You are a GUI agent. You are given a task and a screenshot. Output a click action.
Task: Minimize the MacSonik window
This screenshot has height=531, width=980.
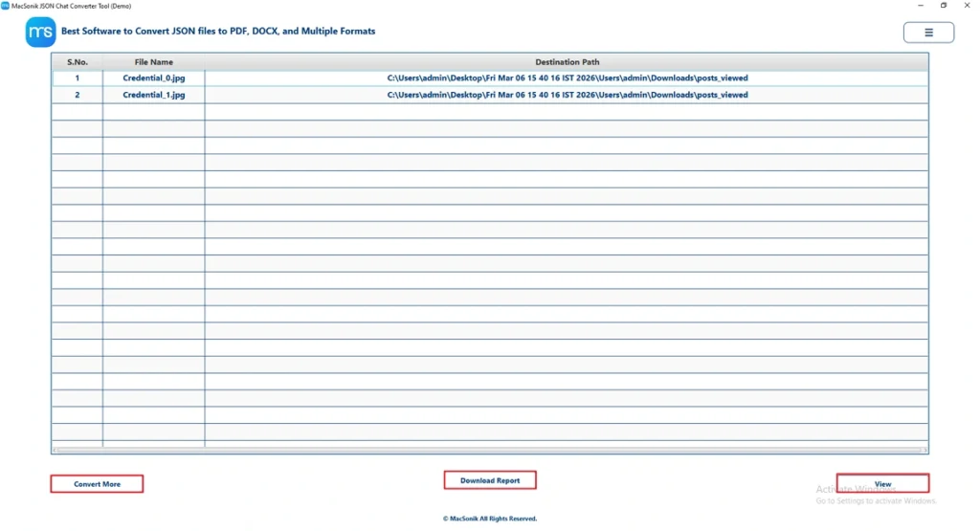tap(921, 6)
